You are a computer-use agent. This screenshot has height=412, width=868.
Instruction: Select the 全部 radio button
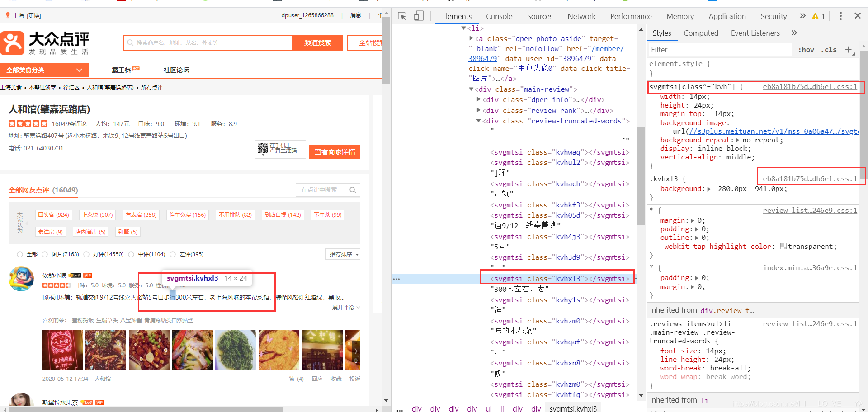click(x=20, y=254)
